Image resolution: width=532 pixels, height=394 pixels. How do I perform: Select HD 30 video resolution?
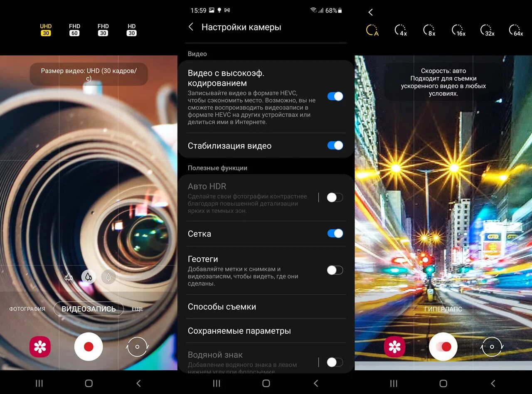(x=132, y=30)
